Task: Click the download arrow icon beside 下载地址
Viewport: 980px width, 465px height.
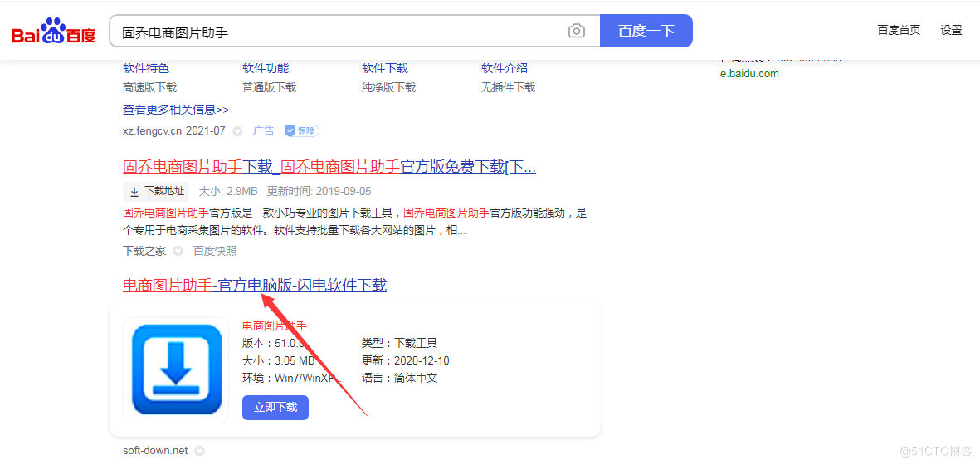Action: 134,191
